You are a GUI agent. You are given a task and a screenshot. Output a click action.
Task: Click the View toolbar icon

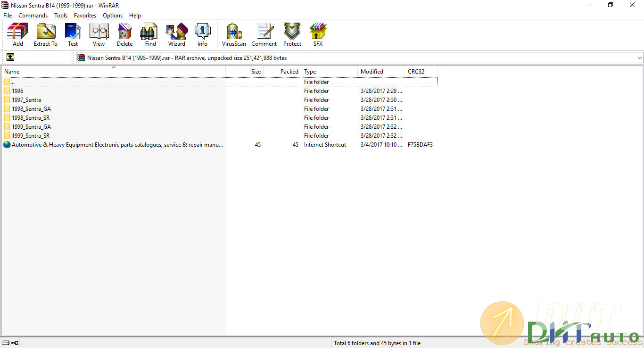pyautogui.click(x=99, y=35)
